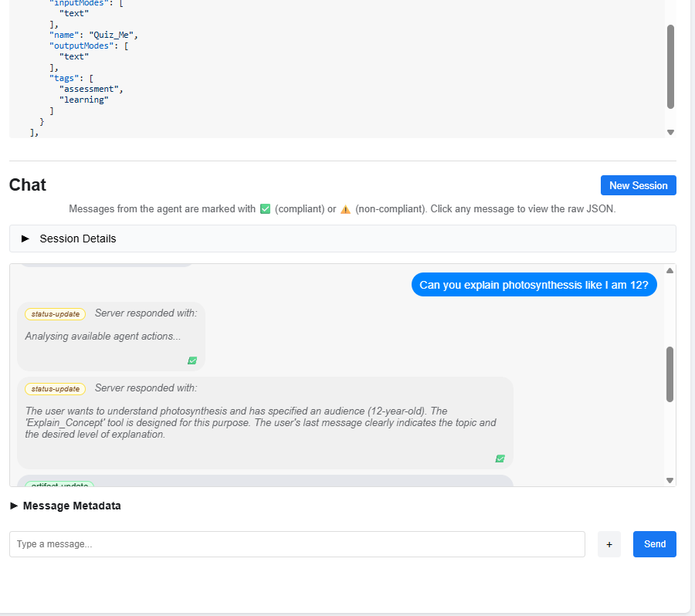Expand the Session Details section
The width and height of the screenshot is (695, 616).
[x=77, y=239]
